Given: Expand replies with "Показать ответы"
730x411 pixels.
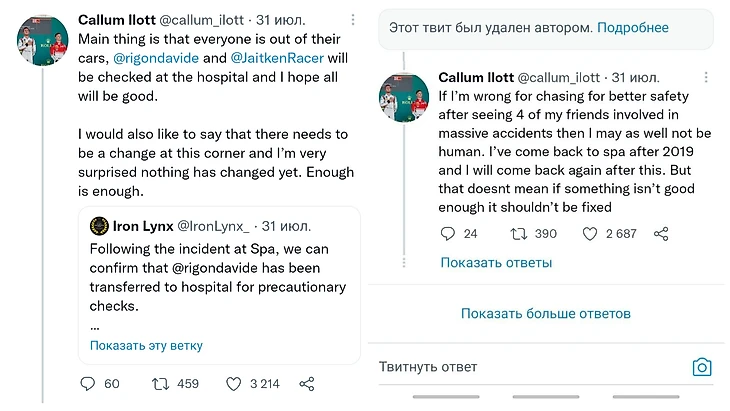Looking at the screenshot, I should click(496, 263).
